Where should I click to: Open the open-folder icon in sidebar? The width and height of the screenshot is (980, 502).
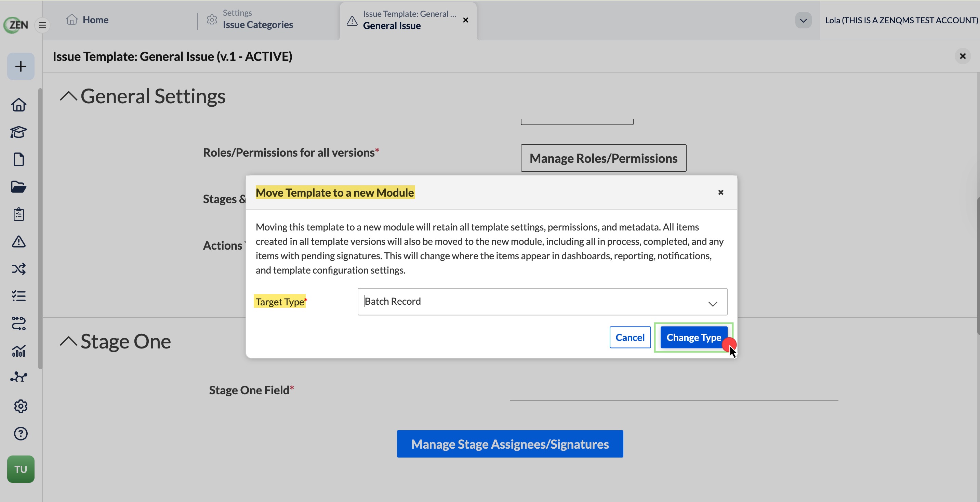click(19, 187)
